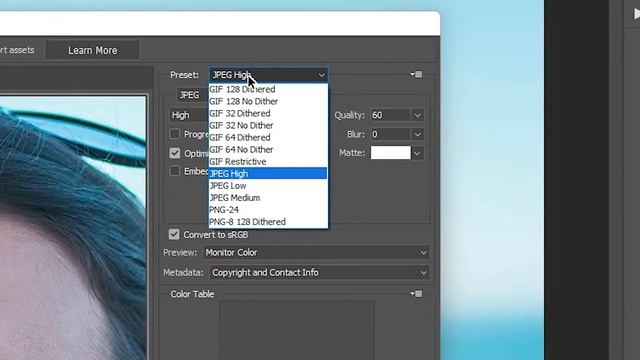Select GIF Restrictive preset
Screen dimensions: 640x360
tap(268, 162)
